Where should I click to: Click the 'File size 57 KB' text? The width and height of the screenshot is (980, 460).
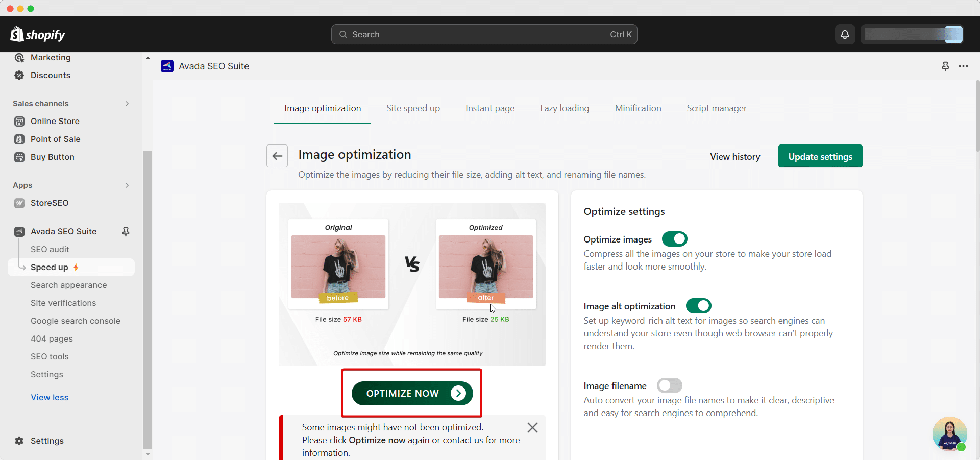pyautogui.click(x=338, y=319)
